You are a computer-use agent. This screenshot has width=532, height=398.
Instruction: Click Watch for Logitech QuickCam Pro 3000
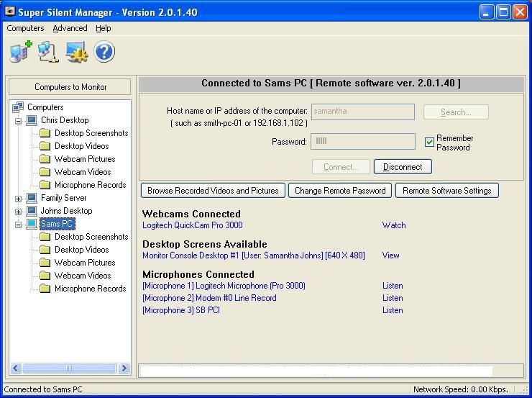pyautogui.click(x=394, y=225)
